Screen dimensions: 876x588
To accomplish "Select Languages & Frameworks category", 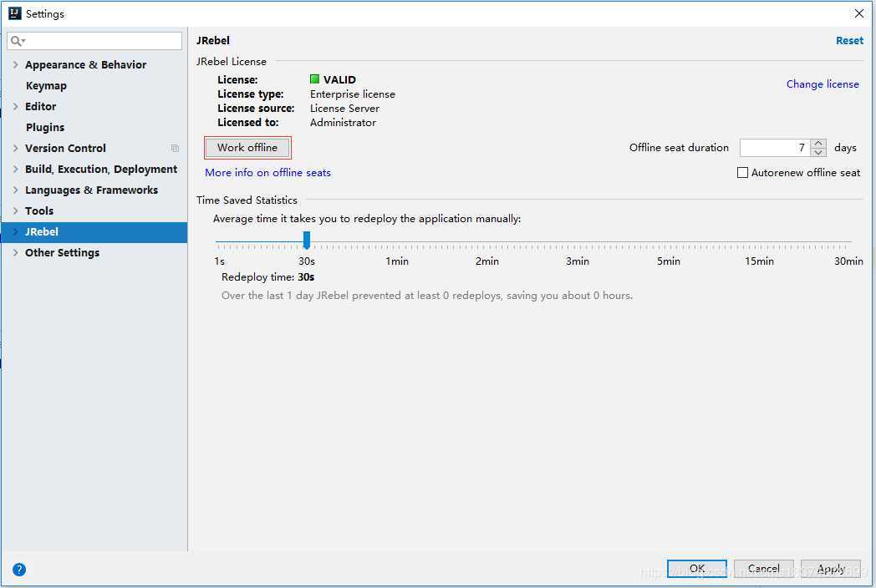I will (x=92, y=190).
